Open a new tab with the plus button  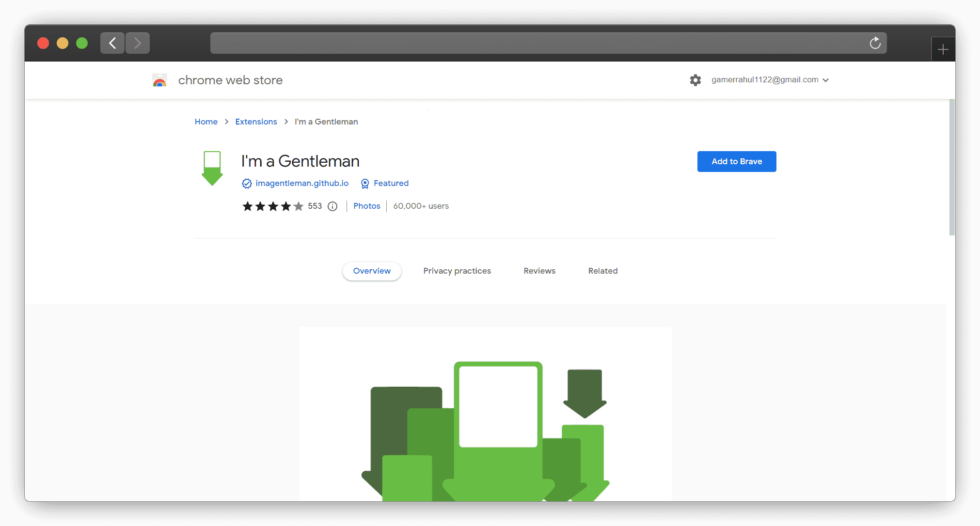coord(943,49)
